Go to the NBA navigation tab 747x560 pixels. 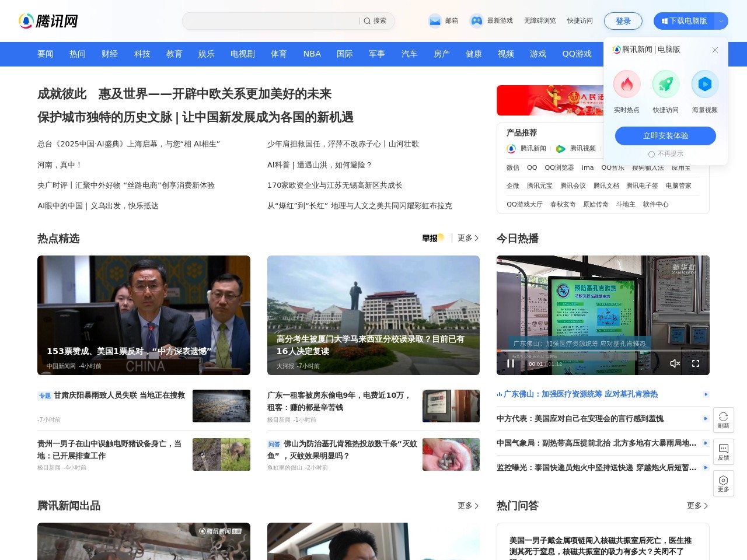312,54
